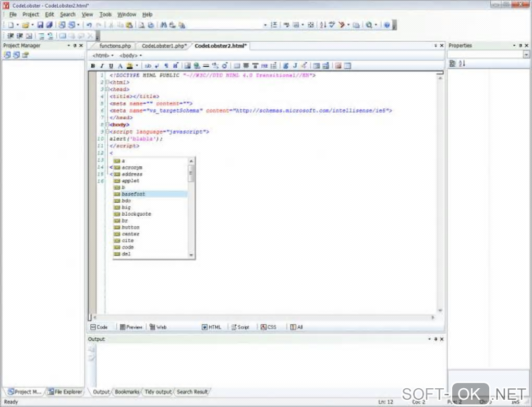
Task: Select 'acronym' in the autocomplete list
Action: (x=150, y=167)
